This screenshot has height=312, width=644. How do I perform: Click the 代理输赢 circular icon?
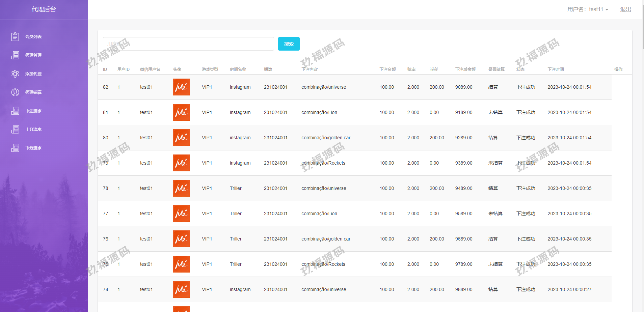tap(15, 92)
